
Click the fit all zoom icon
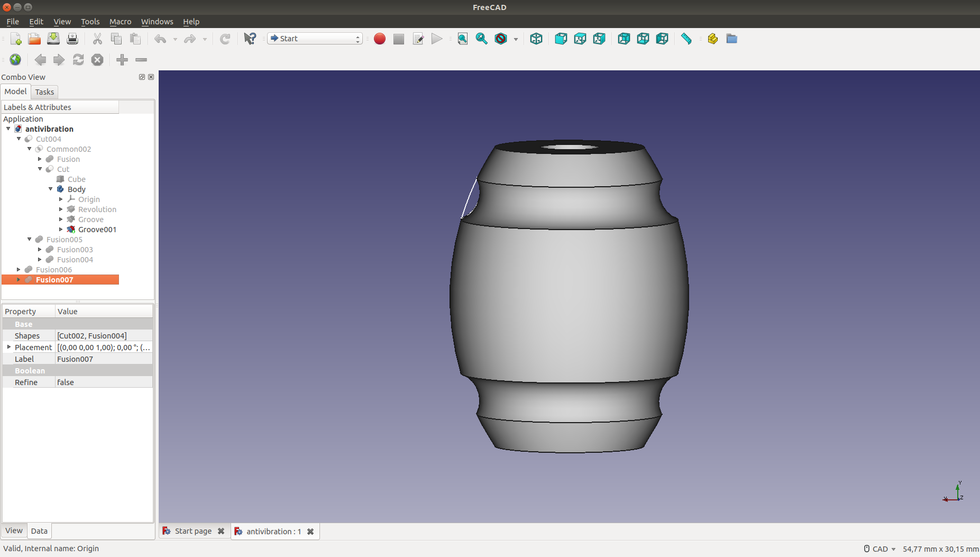pos(462,39)
